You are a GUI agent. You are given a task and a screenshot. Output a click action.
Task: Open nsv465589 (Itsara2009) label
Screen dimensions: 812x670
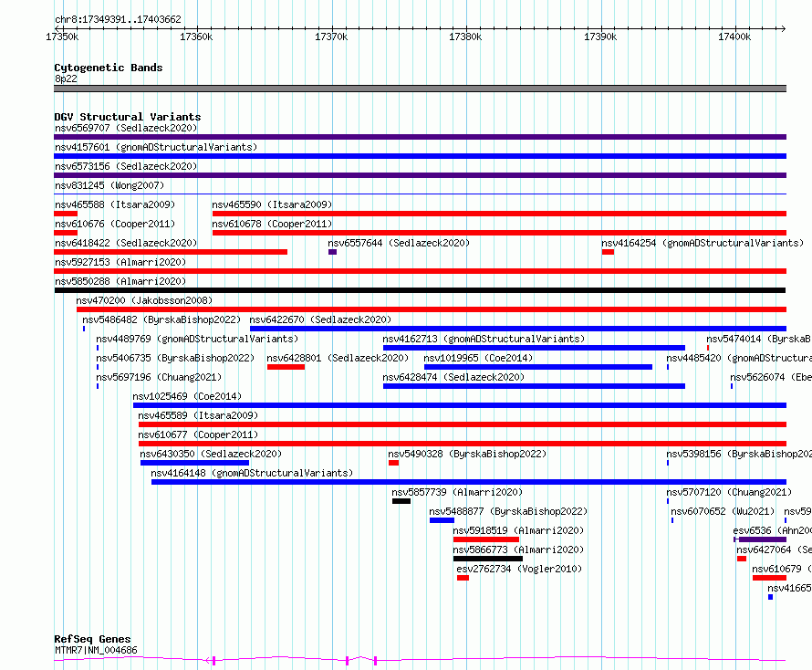tap(198, 415)
